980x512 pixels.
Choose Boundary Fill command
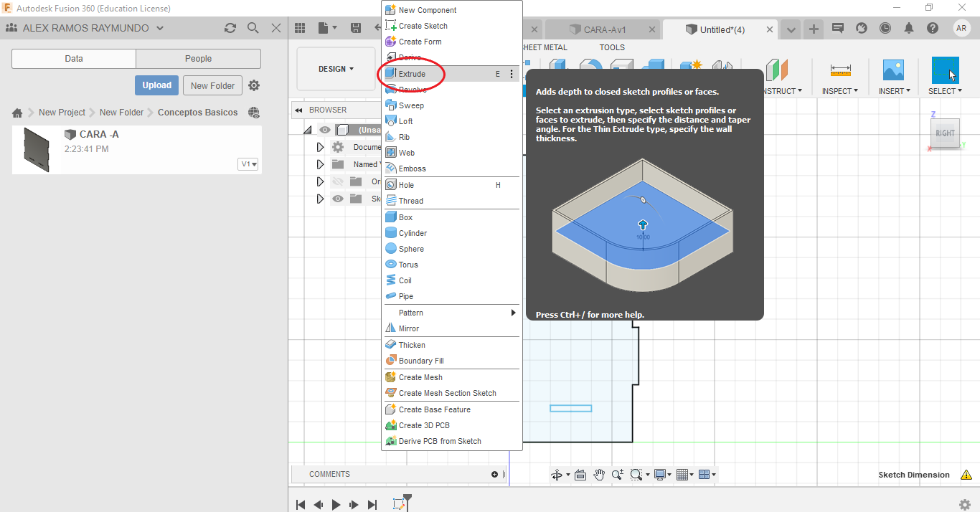[451, 361]
